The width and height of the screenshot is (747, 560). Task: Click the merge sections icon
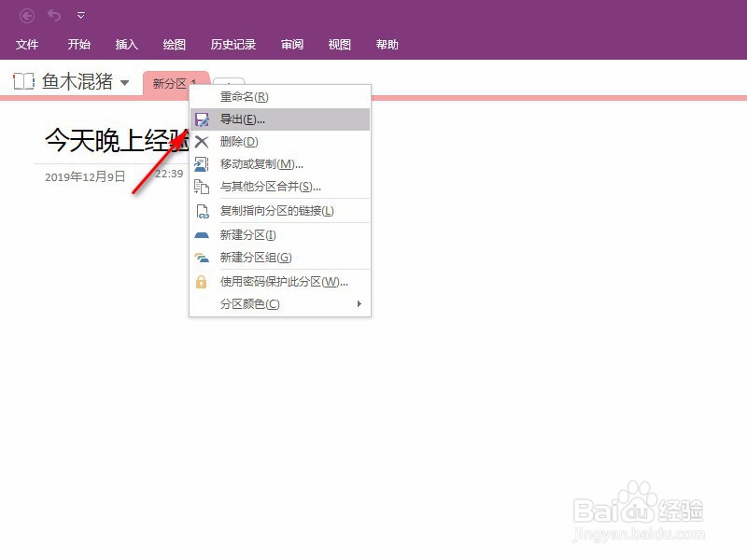coord(202,187)
